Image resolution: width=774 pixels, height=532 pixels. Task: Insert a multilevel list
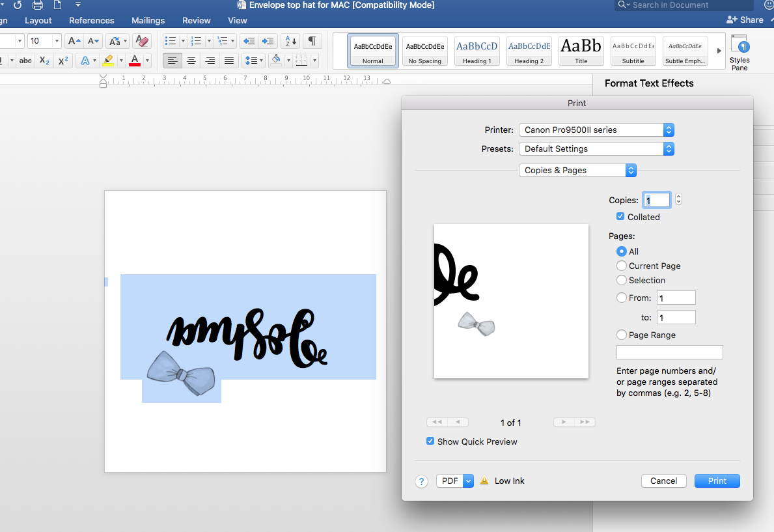223,41
